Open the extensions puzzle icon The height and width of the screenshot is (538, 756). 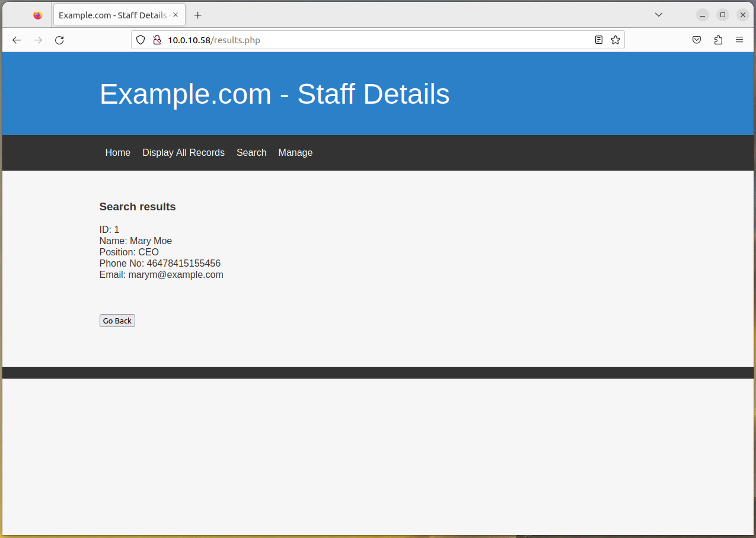718,40
